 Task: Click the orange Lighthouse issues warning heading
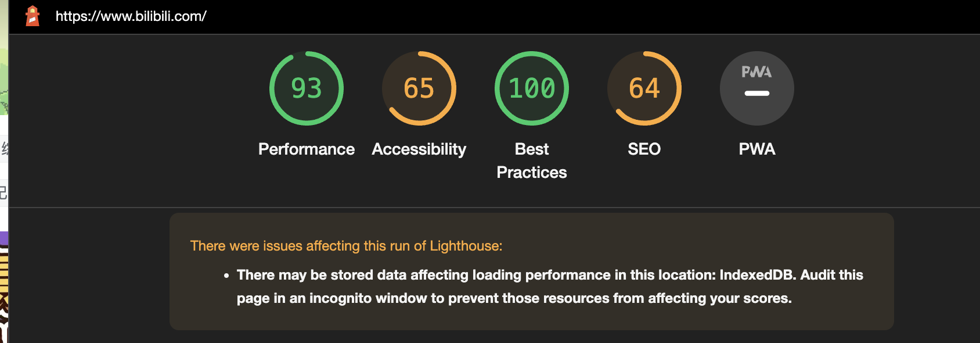[x=347, y=246]
